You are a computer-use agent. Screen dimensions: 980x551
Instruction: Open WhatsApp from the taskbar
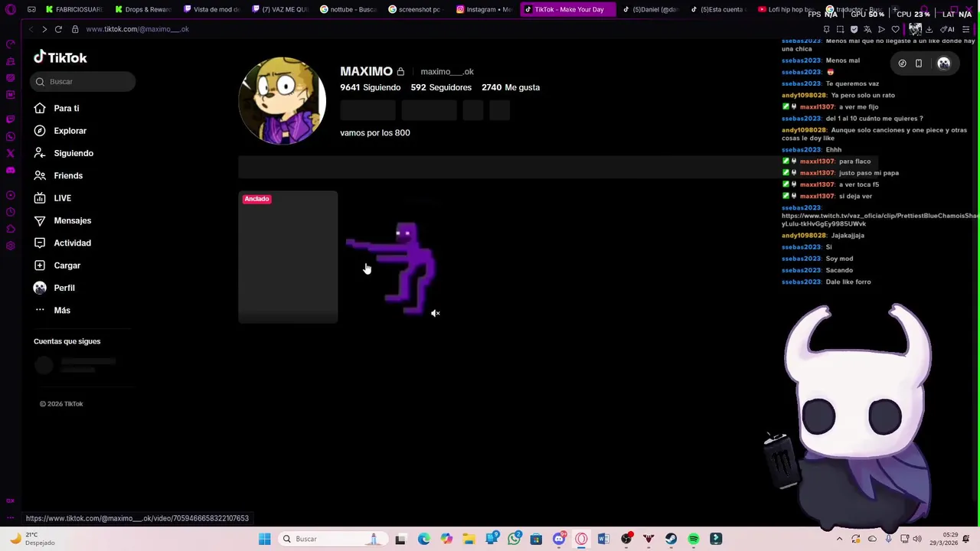tap(514, 539)
